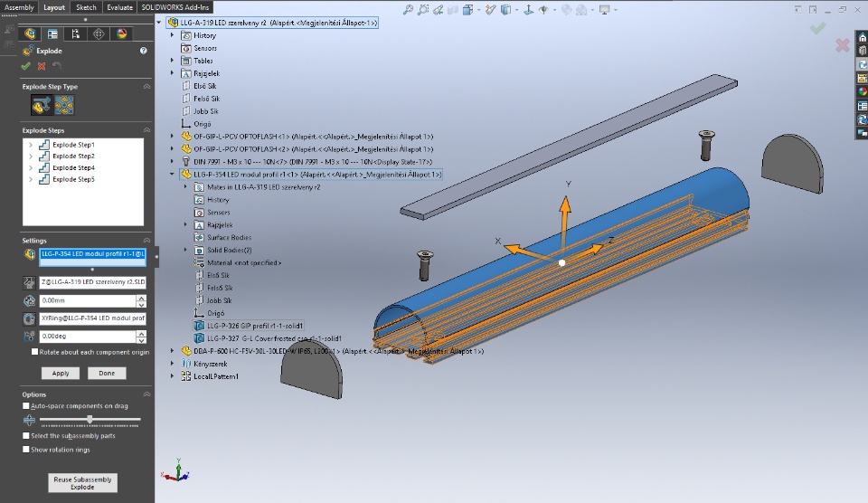The image size is (868, 503).
Task: Collapse the Settings section
Action: [146, 241]
